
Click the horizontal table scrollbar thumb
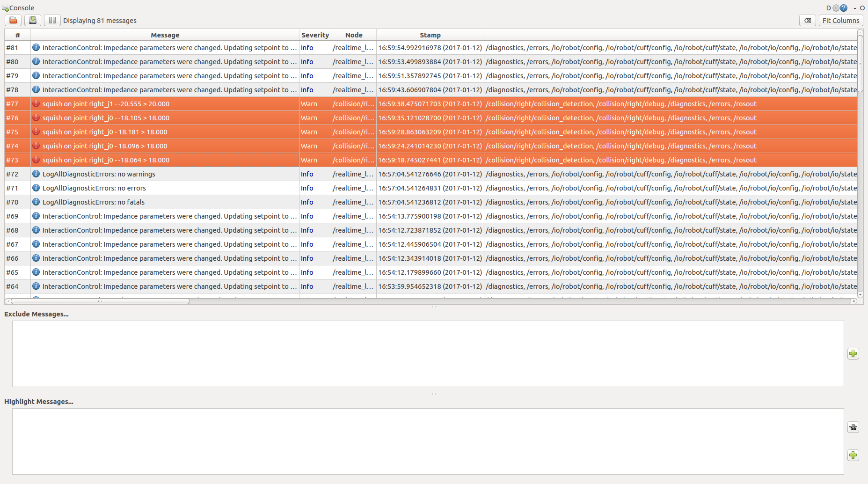click(x=100, y=301)
